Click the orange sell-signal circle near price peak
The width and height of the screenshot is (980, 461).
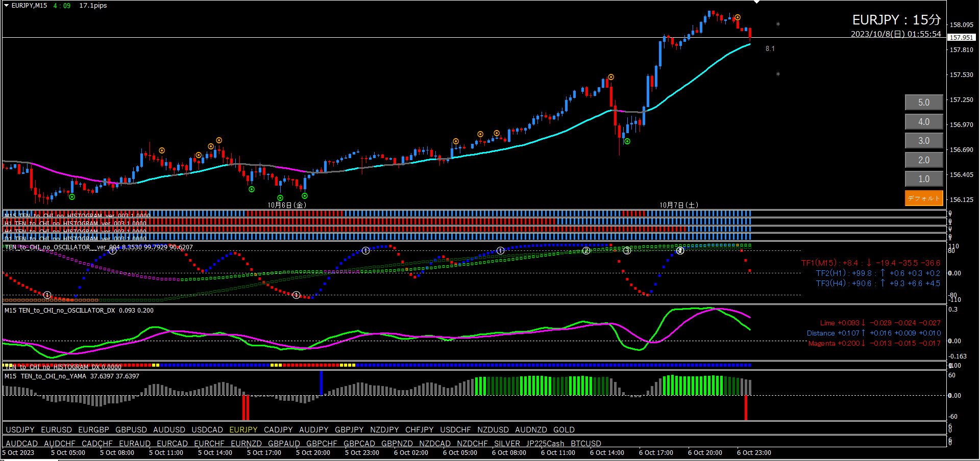(x=738, y=17)
